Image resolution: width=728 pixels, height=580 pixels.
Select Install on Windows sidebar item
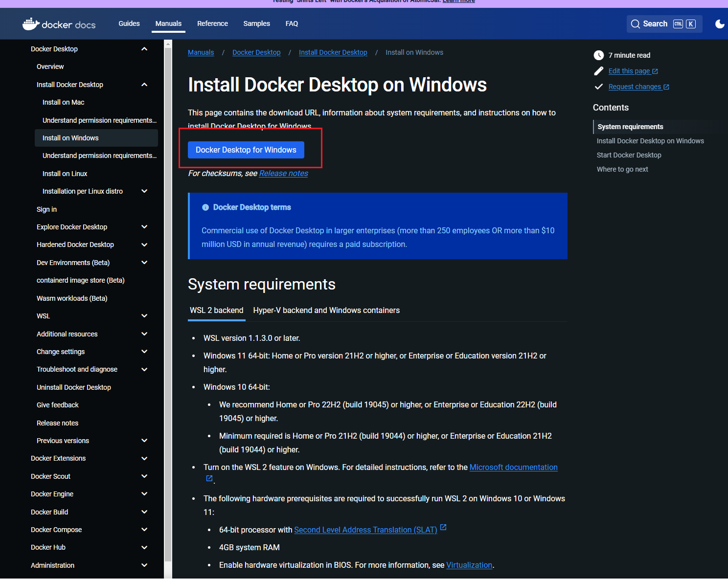click(96, 138)
